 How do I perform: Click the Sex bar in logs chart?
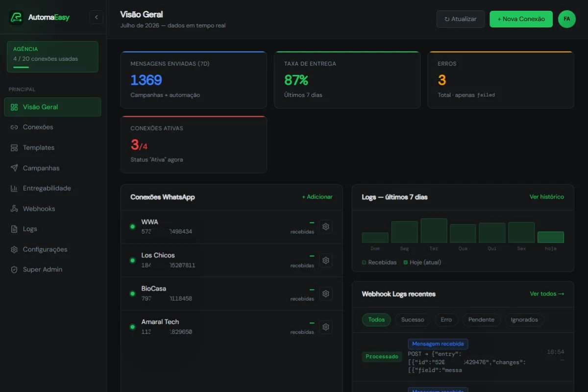point(521,233)
